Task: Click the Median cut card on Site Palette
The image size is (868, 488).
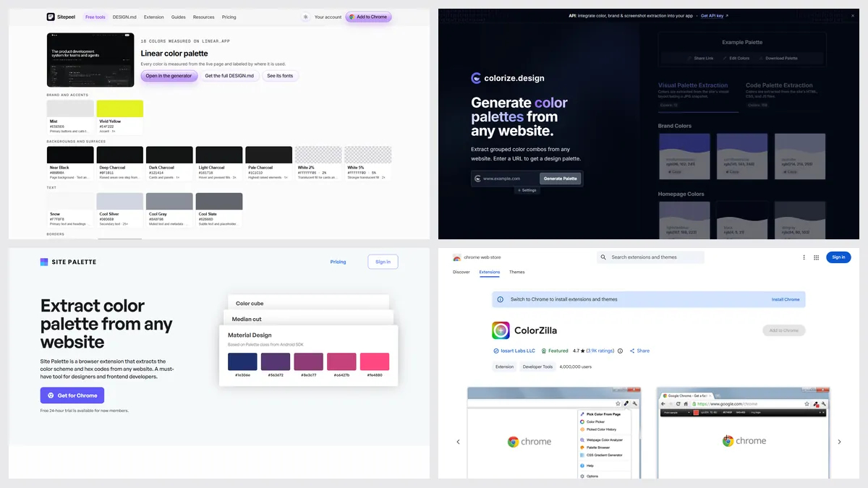Action: tap(308, 318)
